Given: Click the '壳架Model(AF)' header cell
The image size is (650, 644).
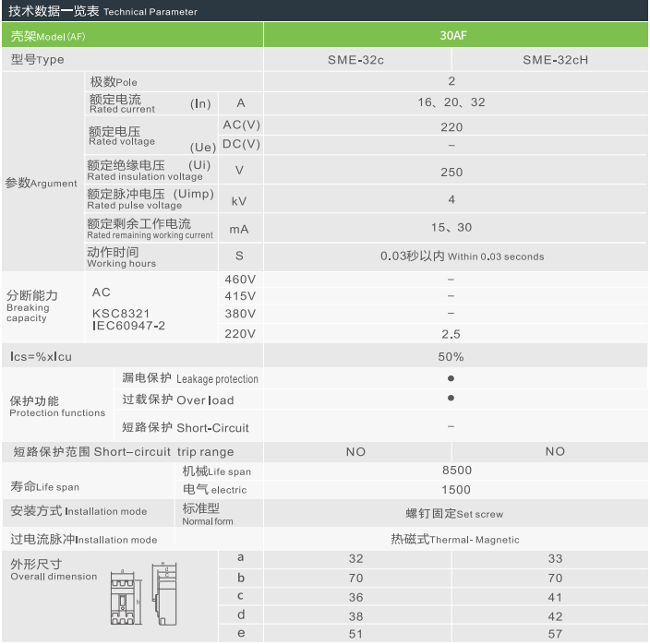Looking at the screenshot, I should tap(132, 36).
